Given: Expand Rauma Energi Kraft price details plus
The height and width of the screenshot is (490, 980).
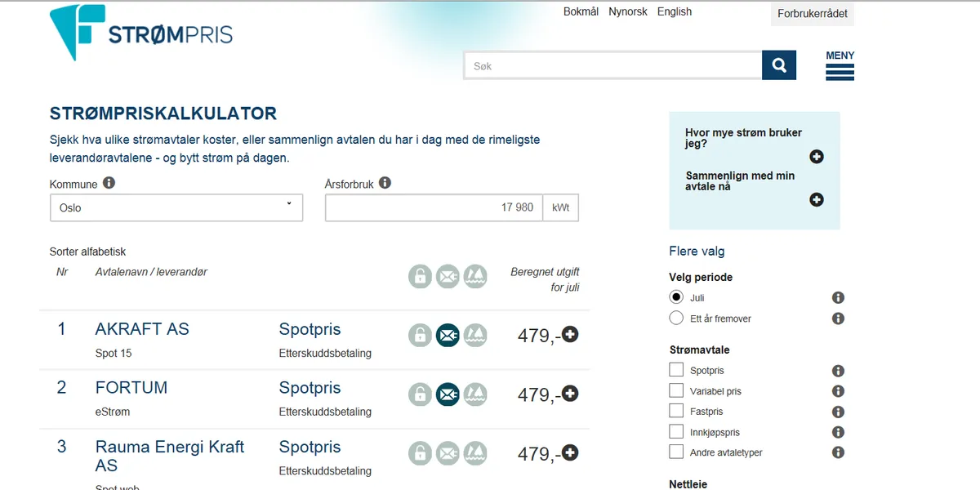Looking at the screenshot, I should pyautogui.click(x=570, y=452).
